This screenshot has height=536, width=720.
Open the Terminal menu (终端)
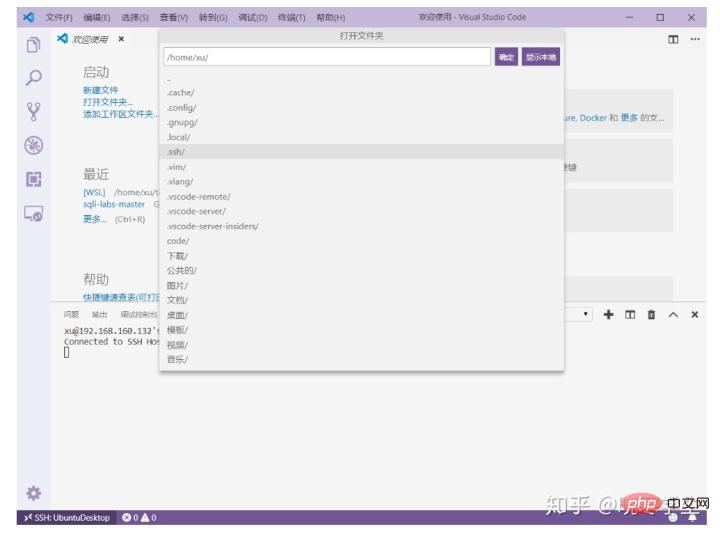click(292, 17)
